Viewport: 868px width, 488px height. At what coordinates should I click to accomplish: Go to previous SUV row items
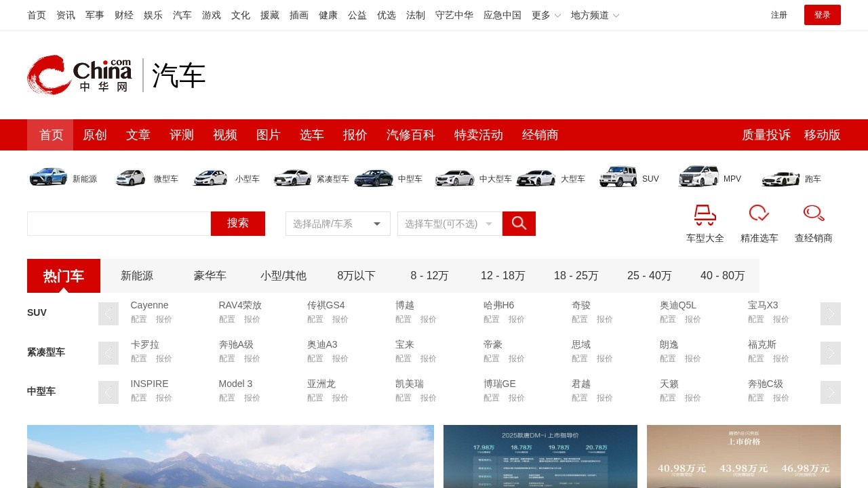pyautogui.click(x=108, y=314)
